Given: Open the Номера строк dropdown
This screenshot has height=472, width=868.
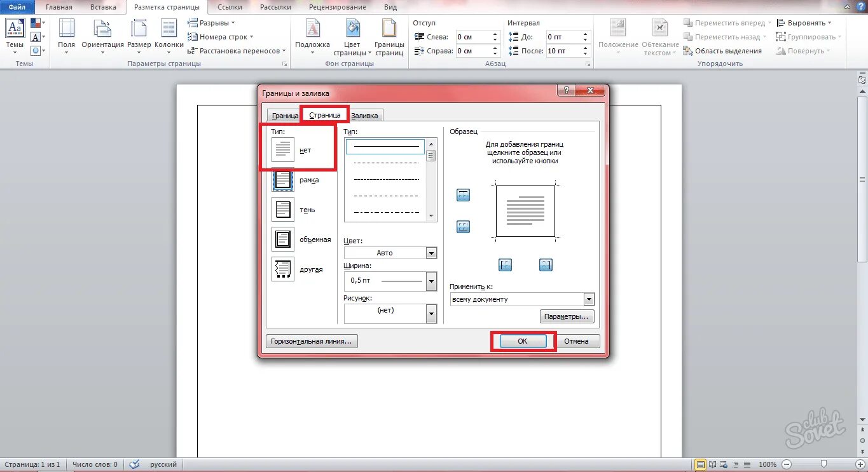Looking at the screenshot, I should click(221, 37).
